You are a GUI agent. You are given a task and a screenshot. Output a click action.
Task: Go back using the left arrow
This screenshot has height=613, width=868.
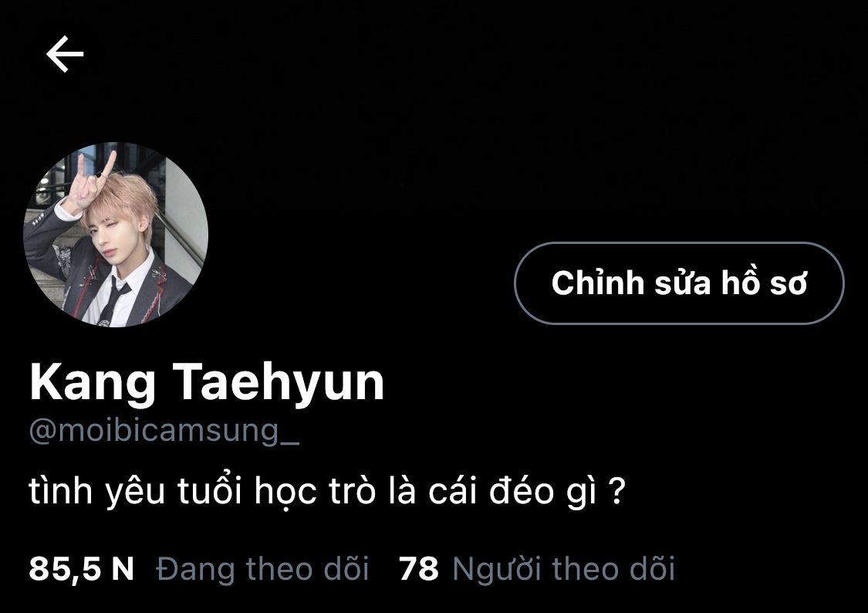(65, 54)
